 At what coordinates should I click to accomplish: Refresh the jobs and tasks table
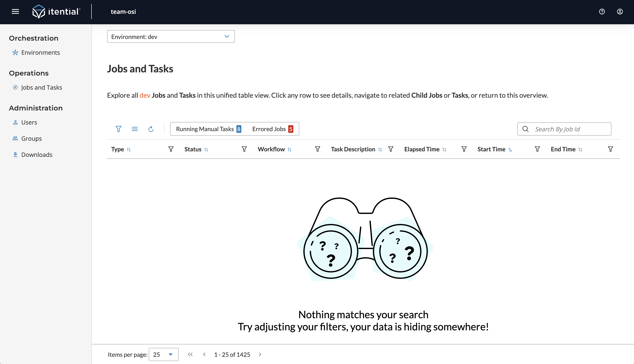(151, 129)
